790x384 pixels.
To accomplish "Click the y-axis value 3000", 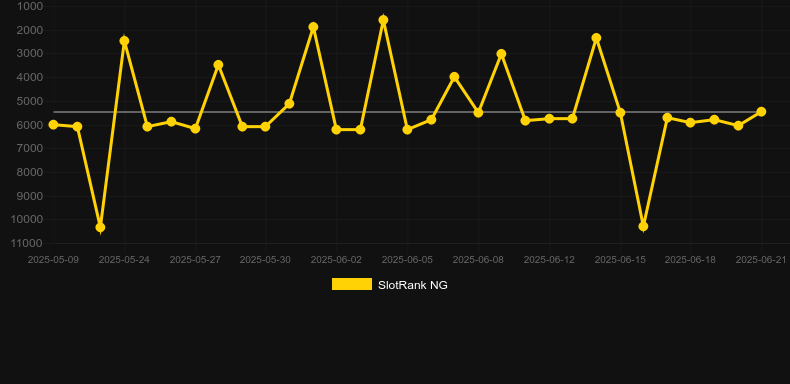I will pyautogui.click(x=30, y=53).
